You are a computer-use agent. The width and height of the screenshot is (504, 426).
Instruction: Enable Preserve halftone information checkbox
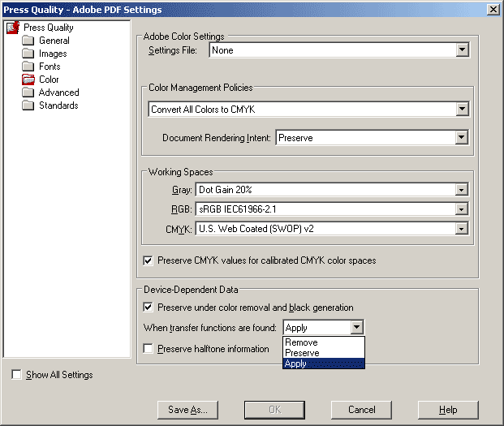(x=148, y=349)
